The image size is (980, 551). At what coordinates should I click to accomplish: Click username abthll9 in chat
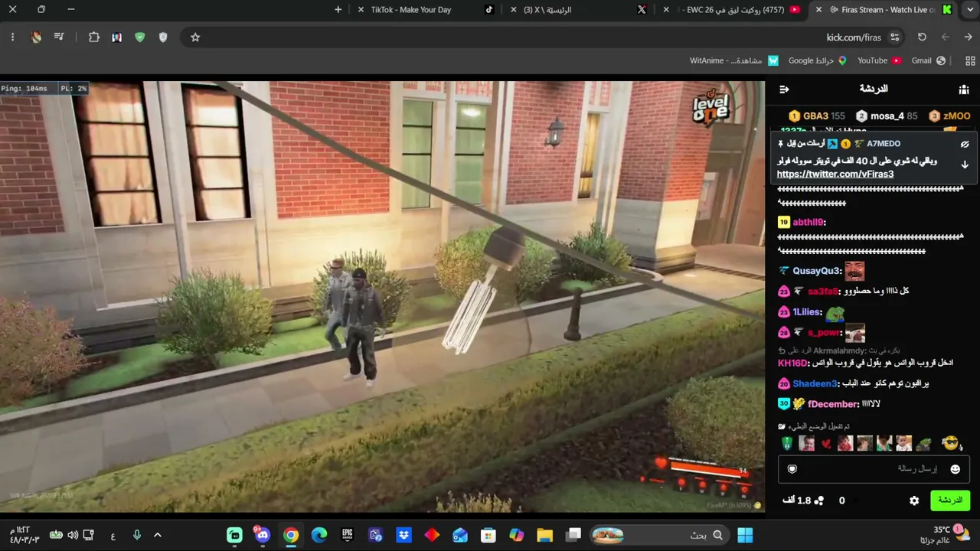pyautogui.click(x=808, y=223)
